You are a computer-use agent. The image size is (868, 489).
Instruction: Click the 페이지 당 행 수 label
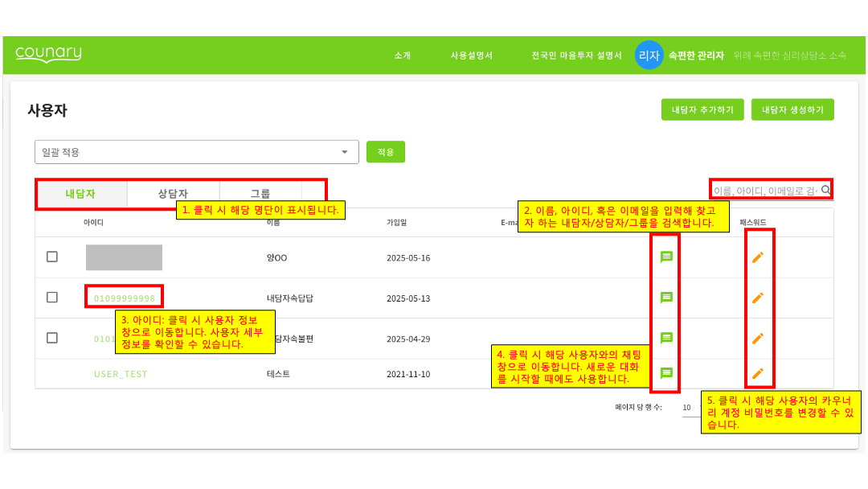click(x=638, y=408)
